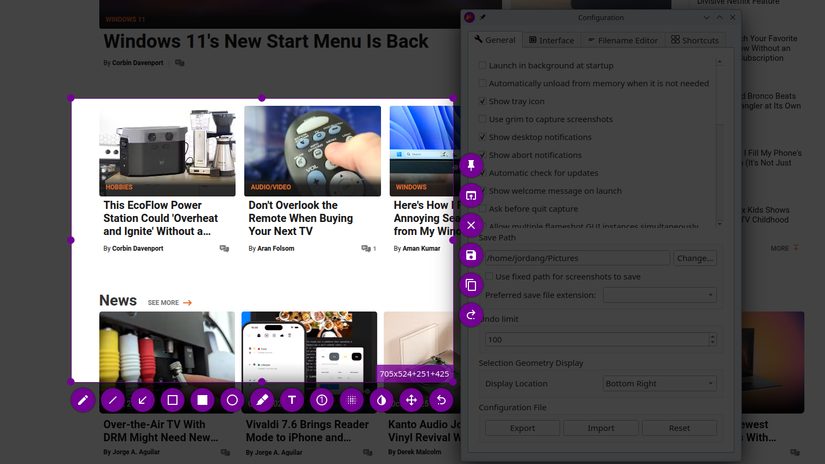
Task: Click the Import configuration button
Action: [600, 428]
